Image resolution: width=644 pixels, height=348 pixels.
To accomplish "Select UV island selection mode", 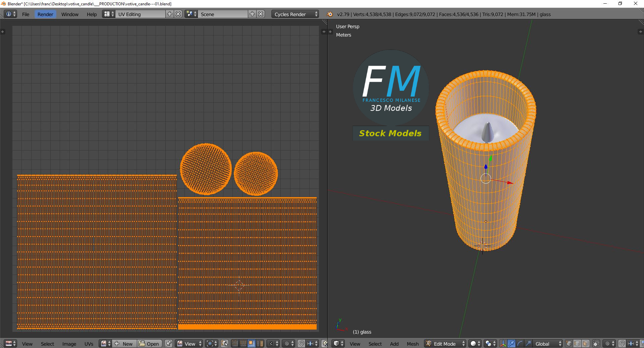I will 260,344.
